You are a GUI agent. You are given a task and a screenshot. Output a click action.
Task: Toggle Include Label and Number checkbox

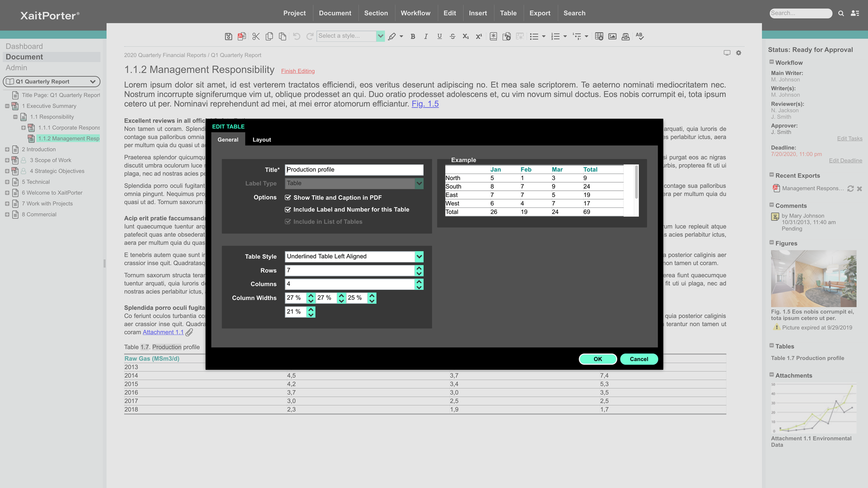point(288,210)
